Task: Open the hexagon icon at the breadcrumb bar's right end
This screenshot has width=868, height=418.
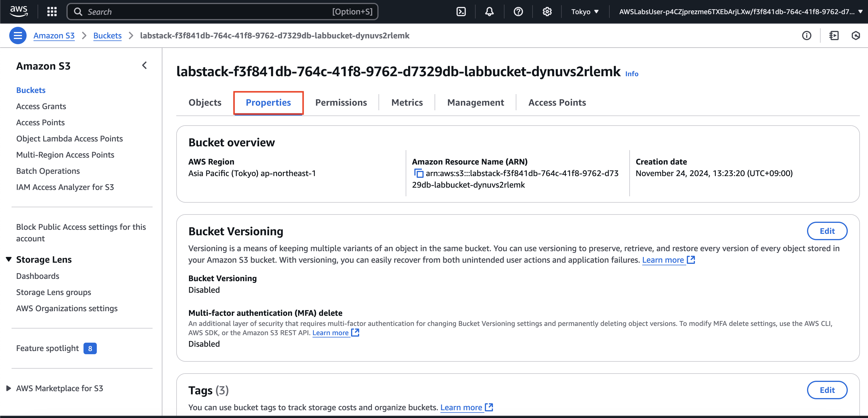Action: click(x=856, y=35)
